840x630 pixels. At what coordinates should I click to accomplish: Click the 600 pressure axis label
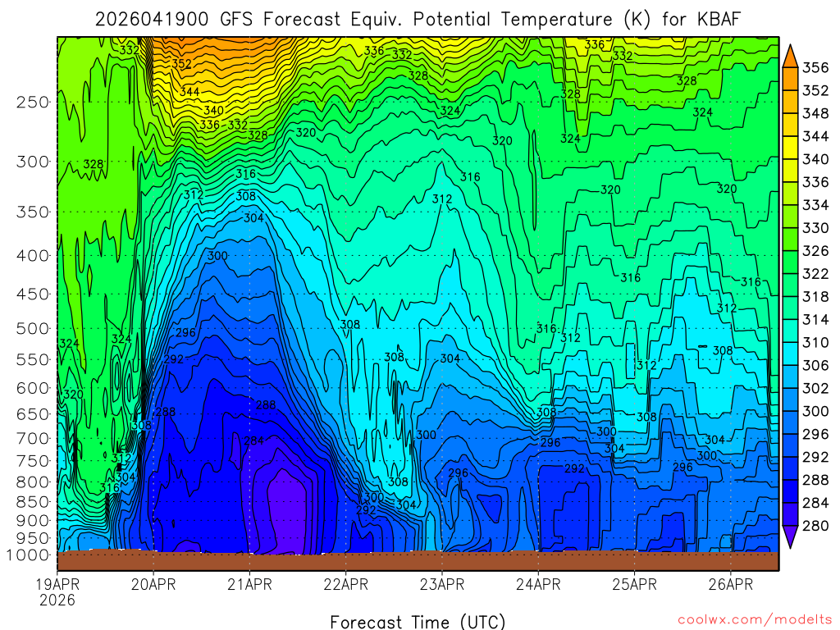33,388
